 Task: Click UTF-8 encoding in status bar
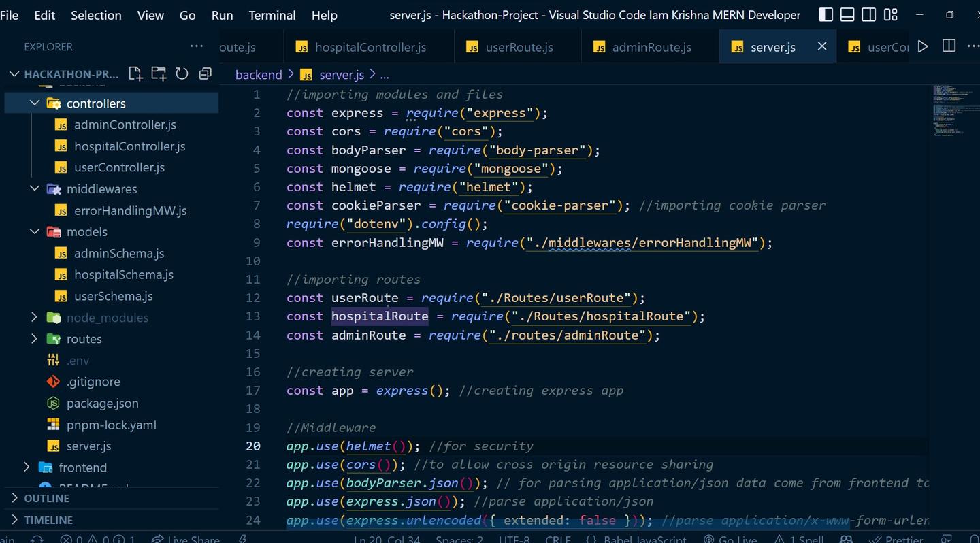[x=514, y=539]
